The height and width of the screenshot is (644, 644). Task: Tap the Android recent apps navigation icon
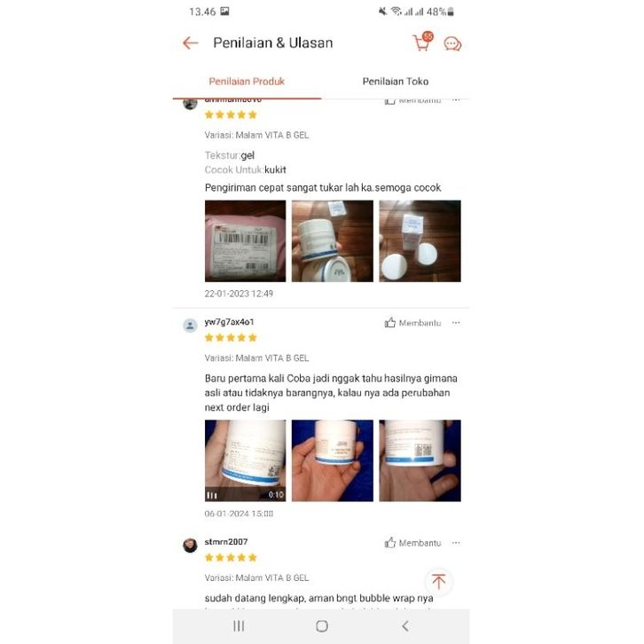click(239, 626)
